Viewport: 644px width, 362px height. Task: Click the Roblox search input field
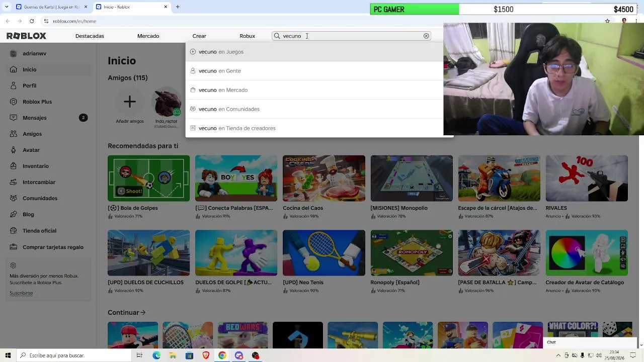coord(351,36)
